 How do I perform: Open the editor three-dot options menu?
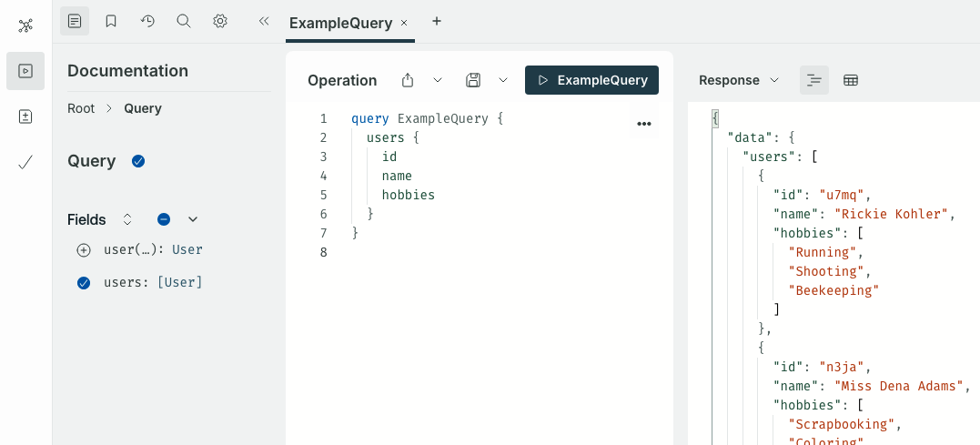pos(643,124)
